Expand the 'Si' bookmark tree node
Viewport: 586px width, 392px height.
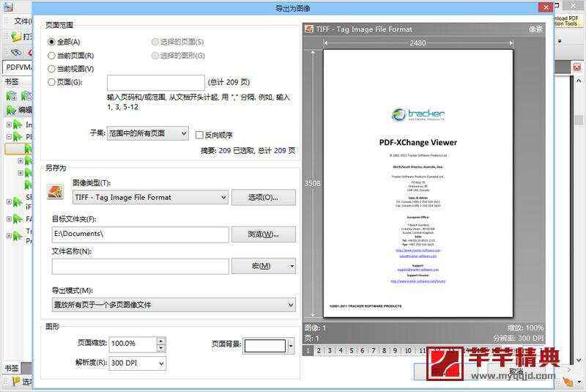[x=9, y=201]
